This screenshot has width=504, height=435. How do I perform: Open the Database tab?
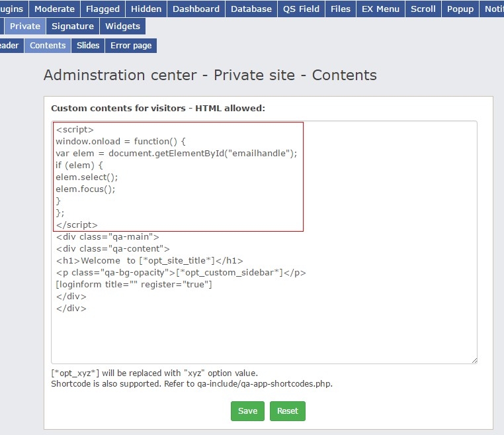click(x=251, y=9)
